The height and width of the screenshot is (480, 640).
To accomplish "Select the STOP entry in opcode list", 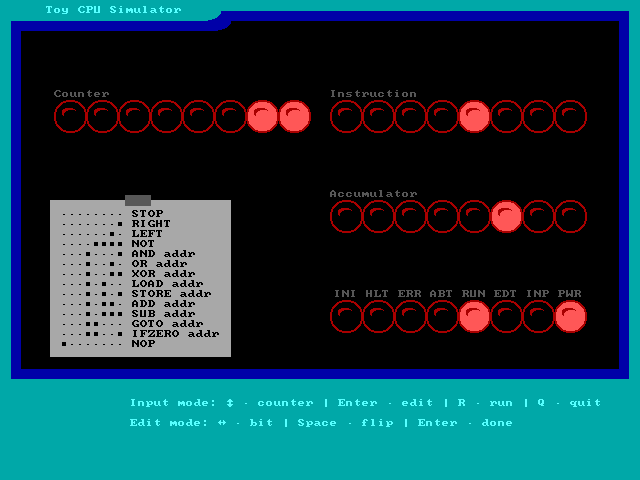I will click(147, 213).
